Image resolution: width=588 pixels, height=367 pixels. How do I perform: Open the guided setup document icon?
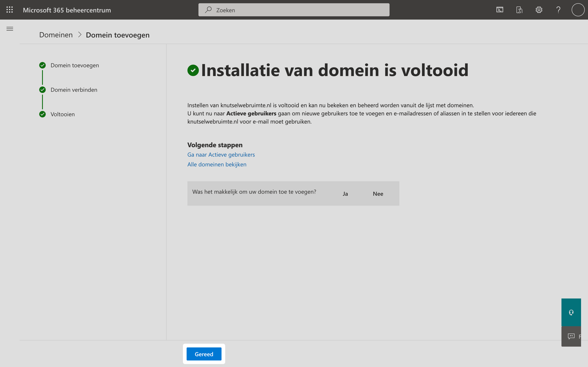(519, 10)
